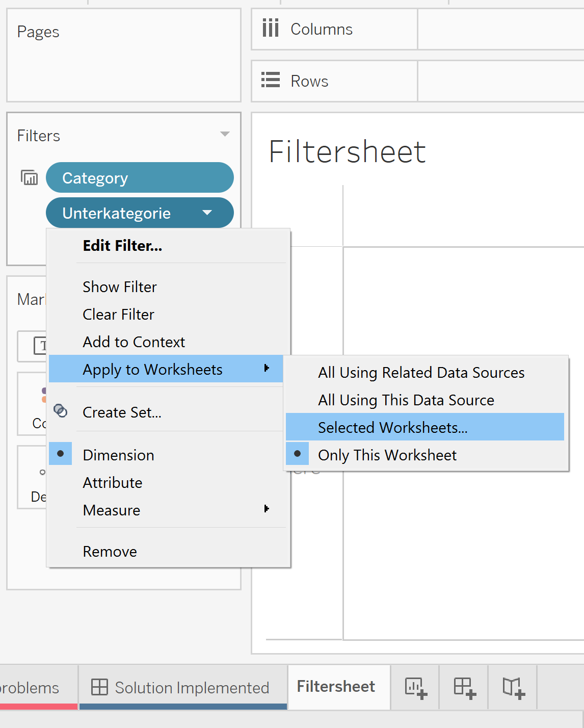Click the New Worksheet icon at the bottom

[x=414, y=688]
